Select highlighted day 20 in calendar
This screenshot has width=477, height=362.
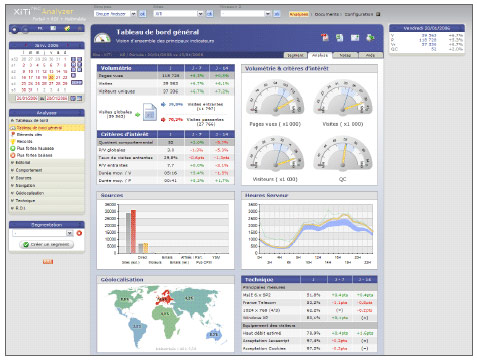click(51, 77)
